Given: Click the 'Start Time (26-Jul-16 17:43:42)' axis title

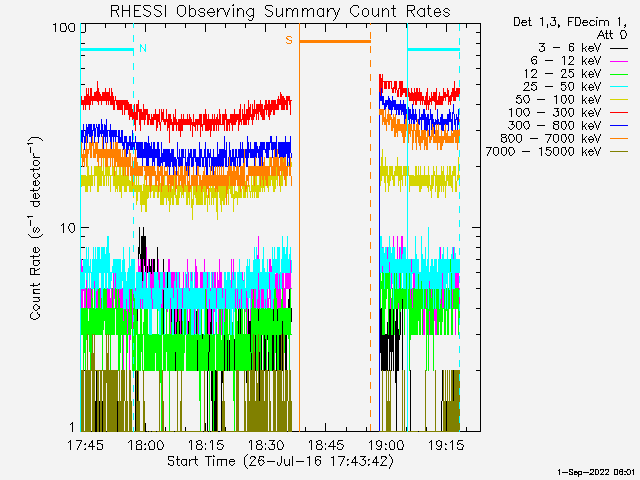Looking at the screenshot, I should click(x=280, y=461).
